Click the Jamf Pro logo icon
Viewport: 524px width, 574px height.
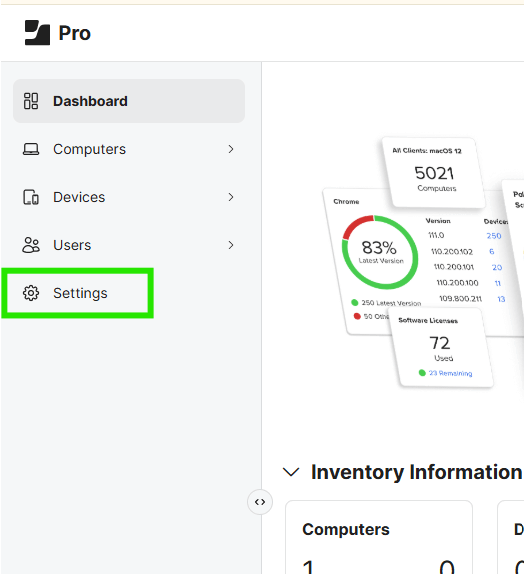tap(37, 33)
